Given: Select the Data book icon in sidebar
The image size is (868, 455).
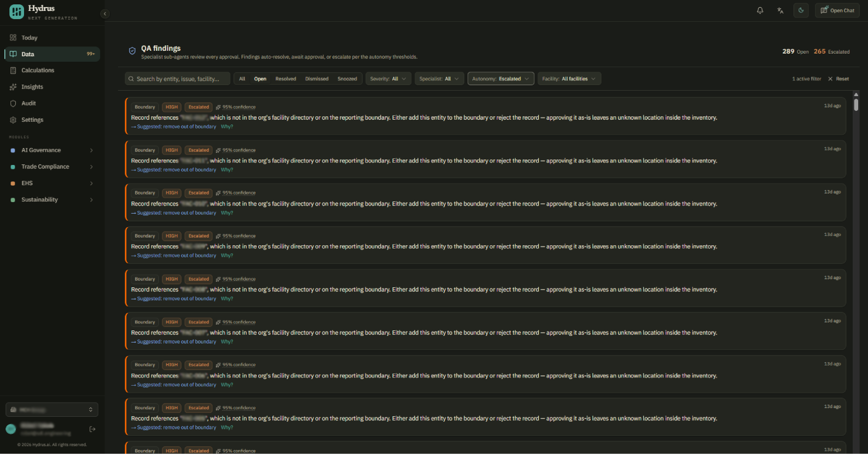Looking at the screenshot, I should tap(13, 54).
